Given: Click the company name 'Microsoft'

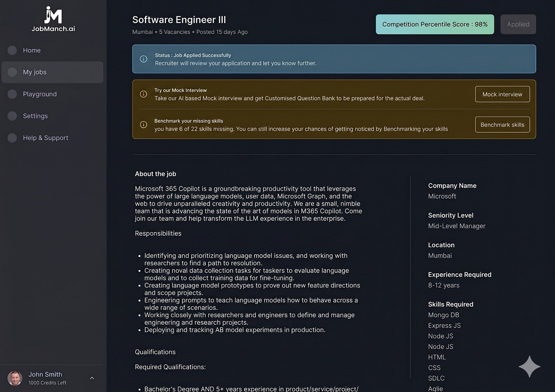Looking at the screenshot, I should (442, 196).
